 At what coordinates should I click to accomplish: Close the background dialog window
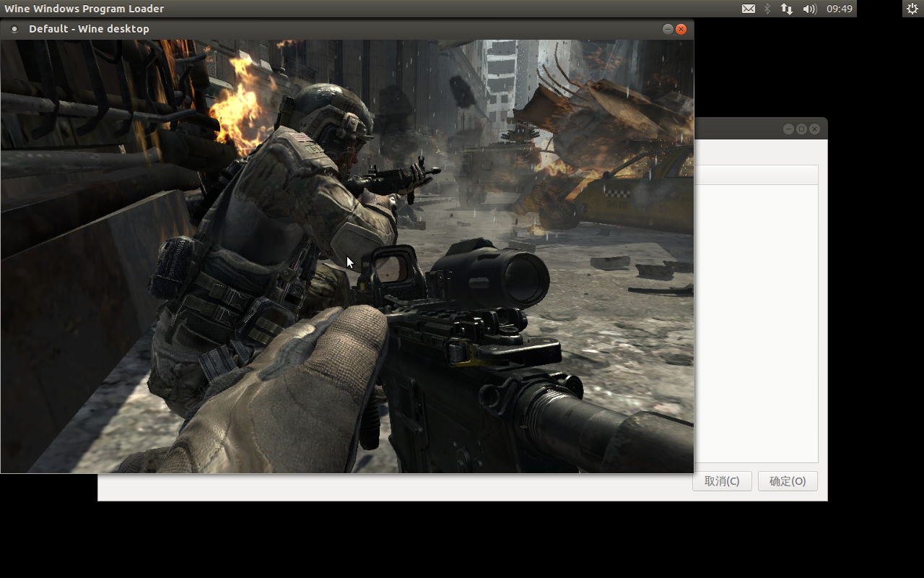click(x=814, y=129)
